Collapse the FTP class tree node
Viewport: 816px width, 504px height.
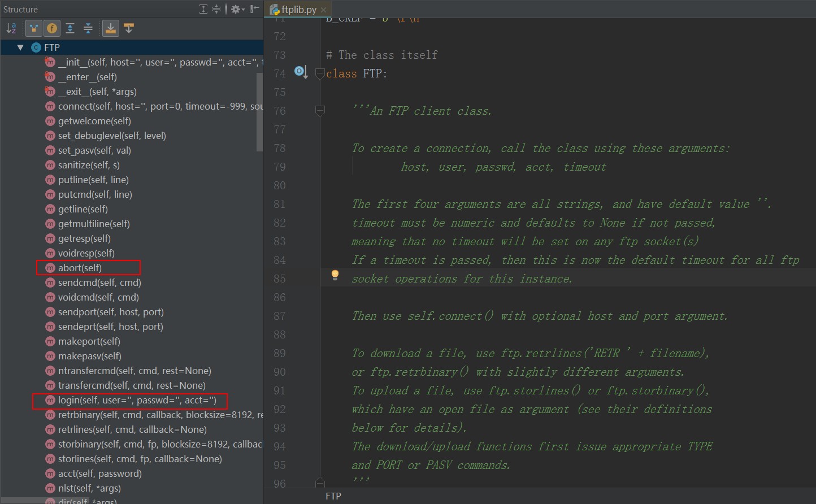coord(20,47)
